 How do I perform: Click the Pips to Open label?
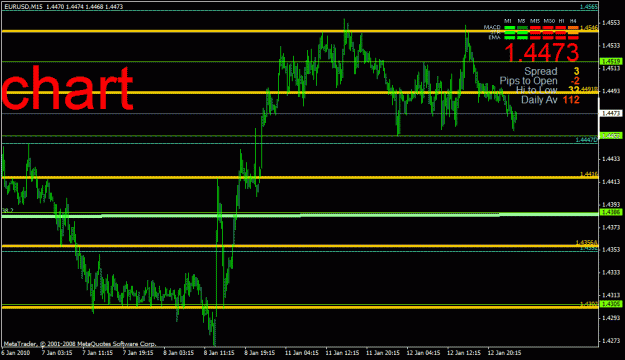click(x=529, y=81)
